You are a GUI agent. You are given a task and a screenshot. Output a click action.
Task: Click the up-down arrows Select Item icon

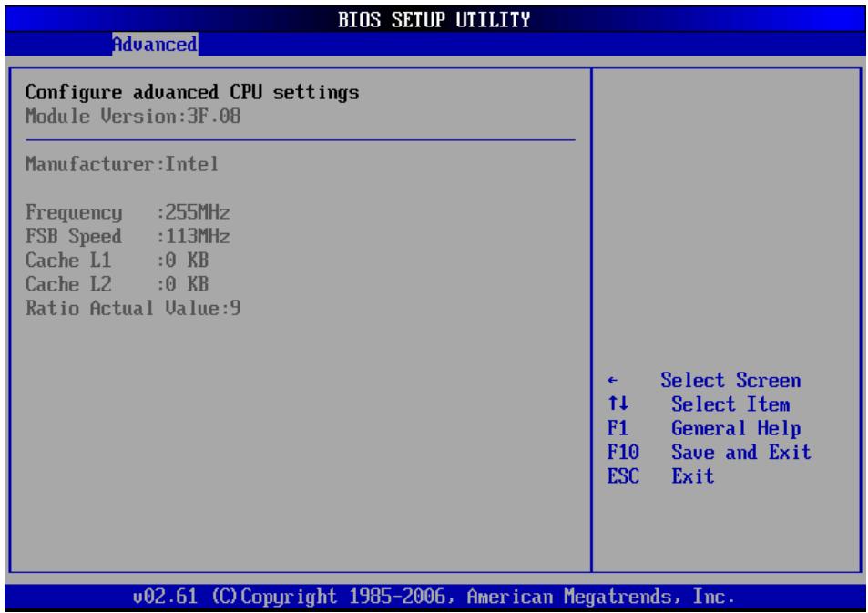pos(618,404)
